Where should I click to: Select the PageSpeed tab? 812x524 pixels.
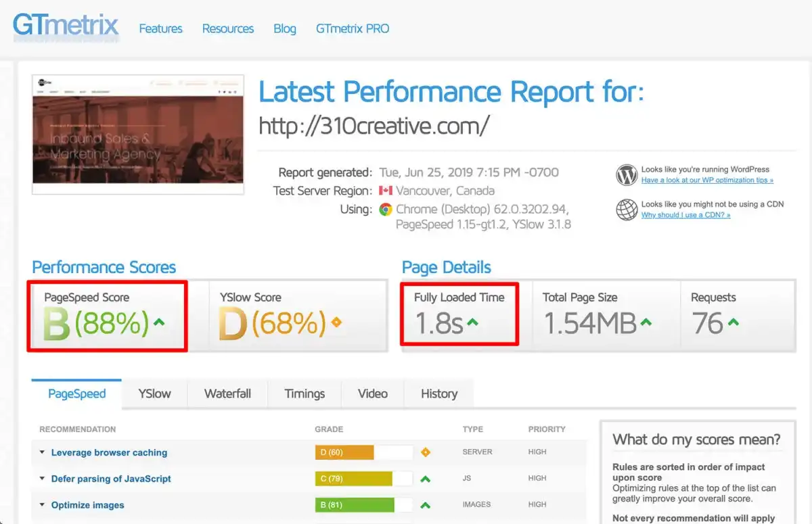[x=76, y=394]
